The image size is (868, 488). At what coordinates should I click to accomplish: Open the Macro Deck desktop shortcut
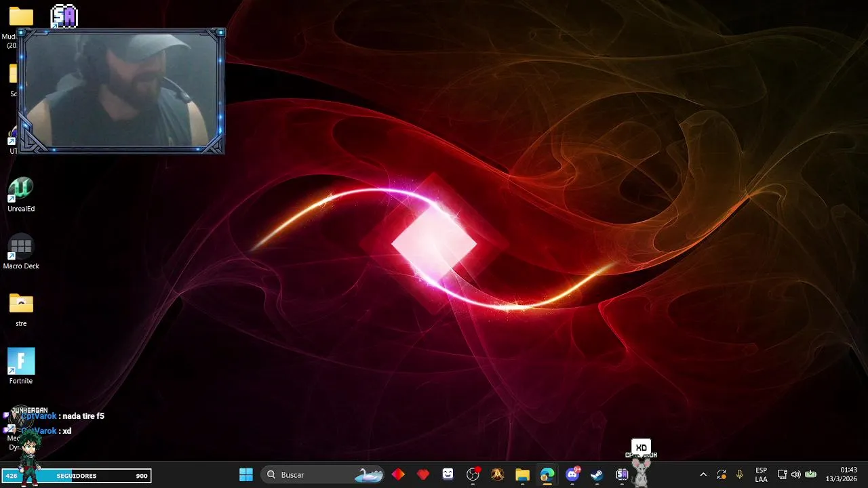pyautogui.click(x=21, y=252)
